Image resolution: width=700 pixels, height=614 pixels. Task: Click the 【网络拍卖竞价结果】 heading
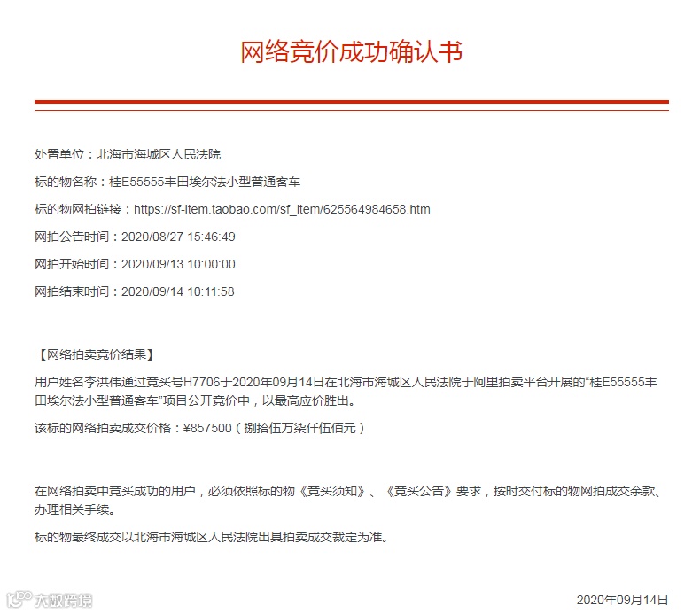pos(96,355)
